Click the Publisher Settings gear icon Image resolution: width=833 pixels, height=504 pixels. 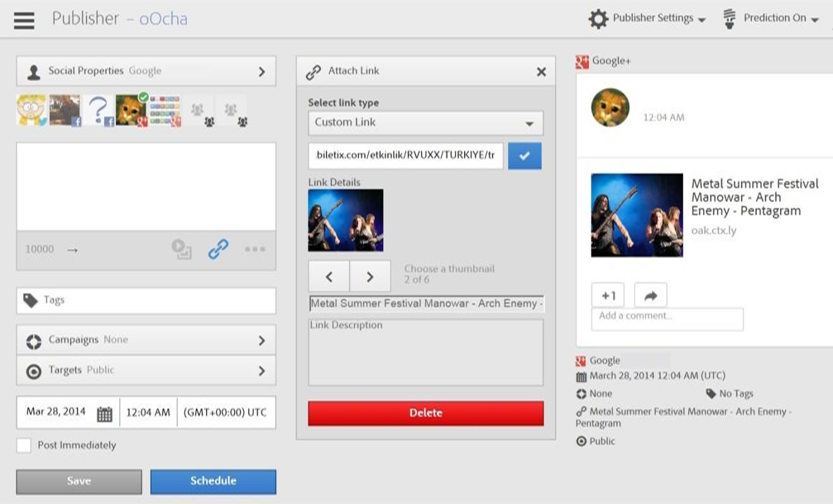click(598, 19)
